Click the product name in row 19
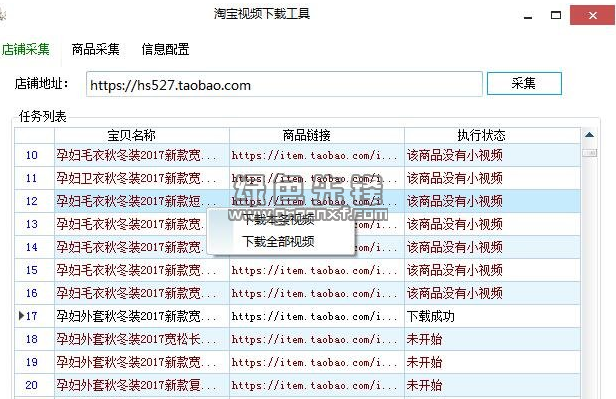Screen dimensions: 616x399 coord(136,362)
